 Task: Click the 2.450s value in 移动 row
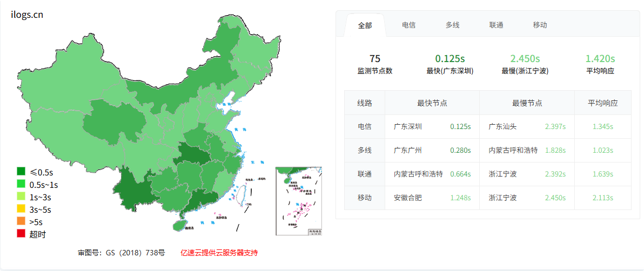click(555, 198)
